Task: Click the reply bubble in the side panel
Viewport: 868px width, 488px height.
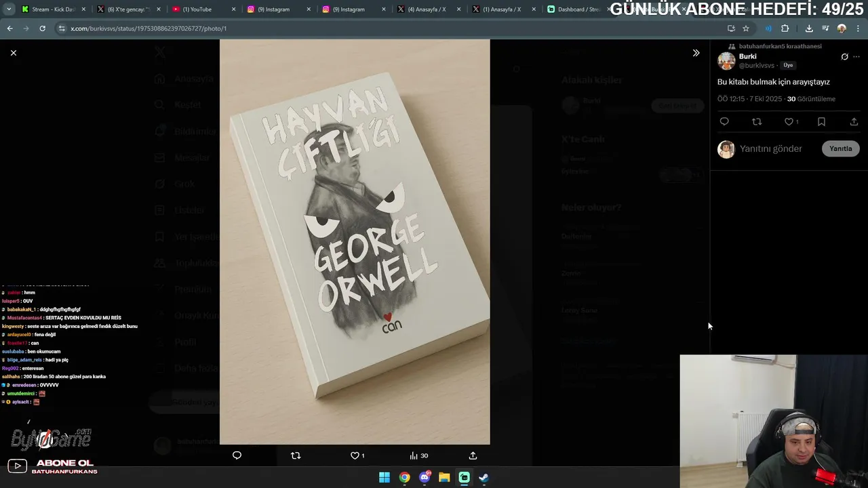Action: tap(724, 122)
